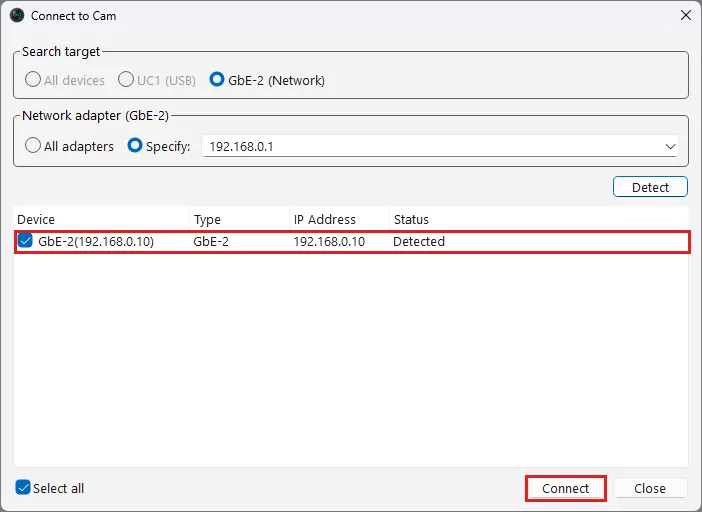
Task: Click the IP Address column header
Action: (x=339, y=219)
